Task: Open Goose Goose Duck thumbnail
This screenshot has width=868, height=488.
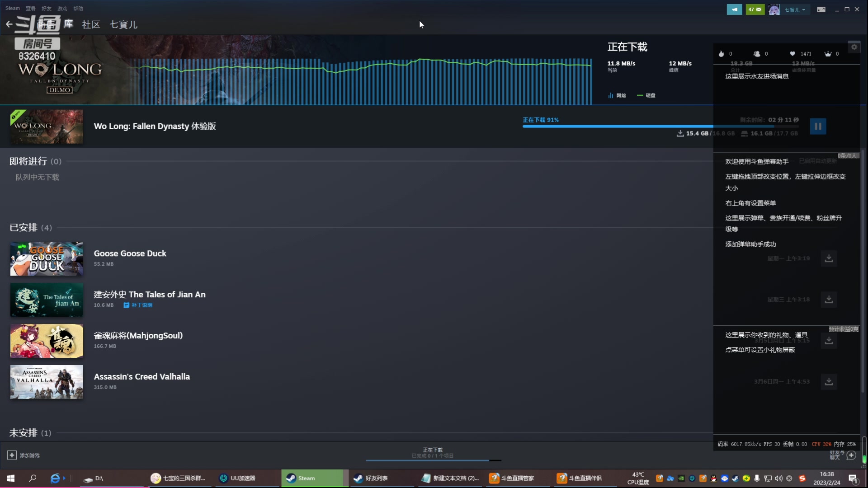Action: [x=47, y=259]
